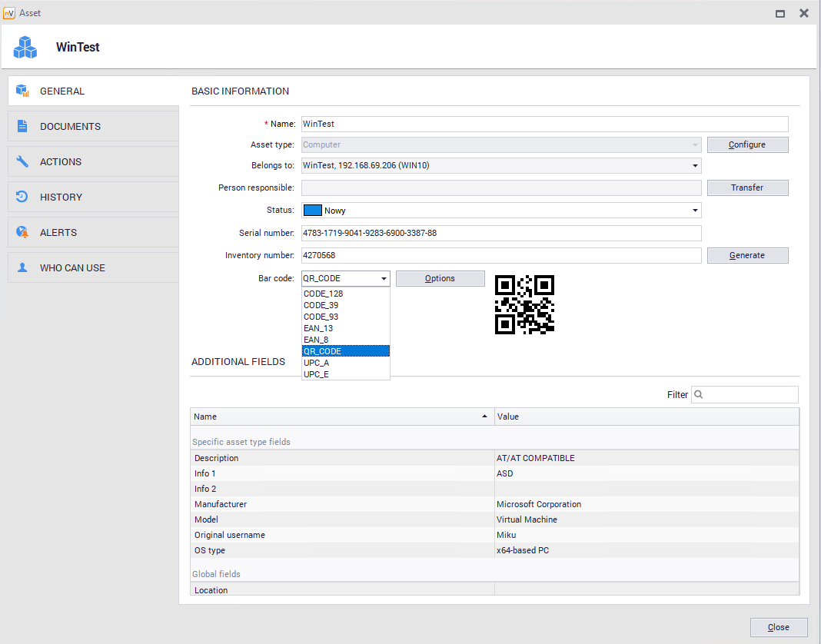Click the Serial number input field

pyautogui.click(x=500, y=233)
